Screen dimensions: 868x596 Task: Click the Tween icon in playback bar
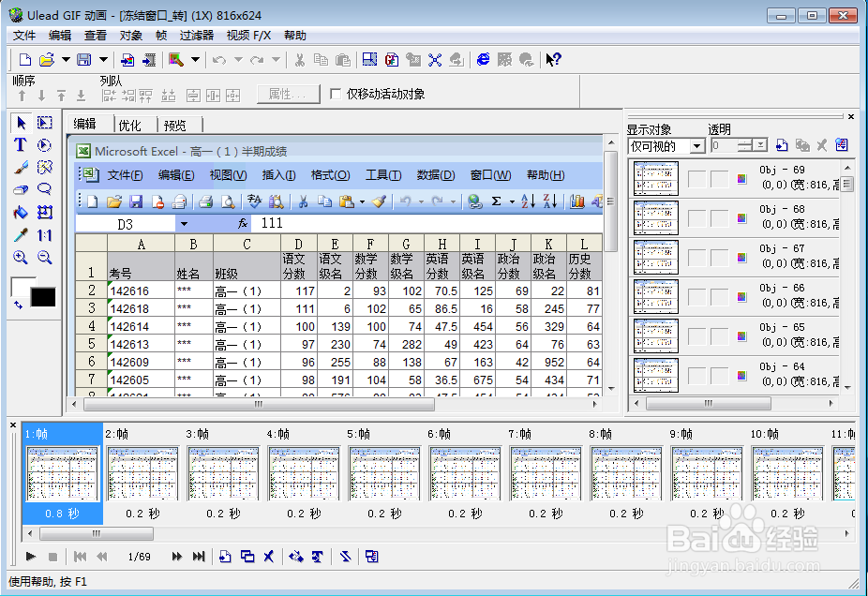[296, 557]
